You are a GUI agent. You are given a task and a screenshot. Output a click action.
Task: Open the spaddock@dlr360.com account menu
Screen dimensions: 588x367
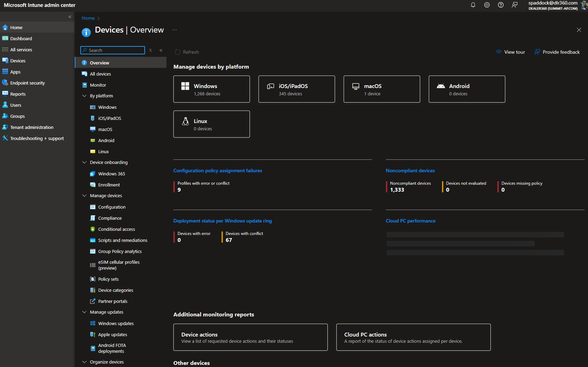pos(557,5)
